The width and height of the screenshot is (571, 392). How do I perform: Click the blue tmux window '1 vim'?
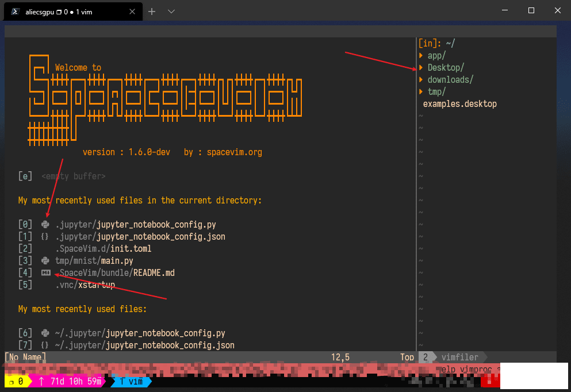pos(131,382)
